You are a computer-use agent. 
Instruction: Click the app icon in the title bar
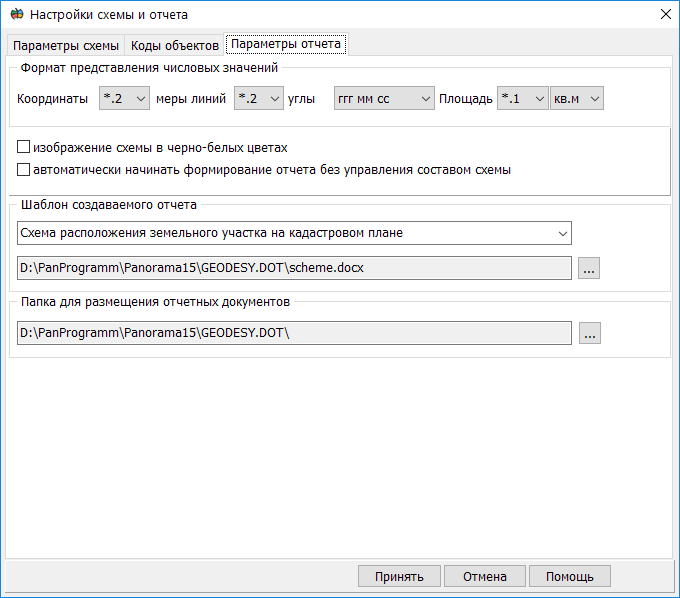16,15
